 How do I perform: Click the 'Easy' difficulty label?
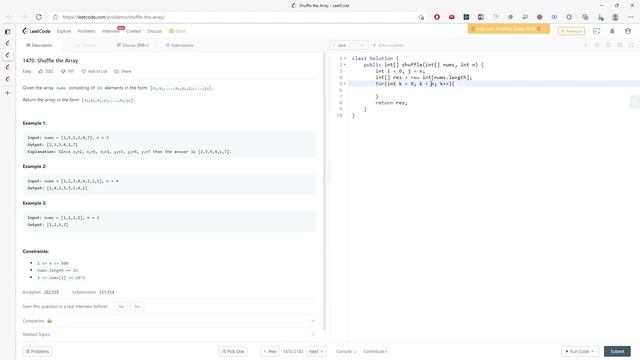(x=27, y=71)
